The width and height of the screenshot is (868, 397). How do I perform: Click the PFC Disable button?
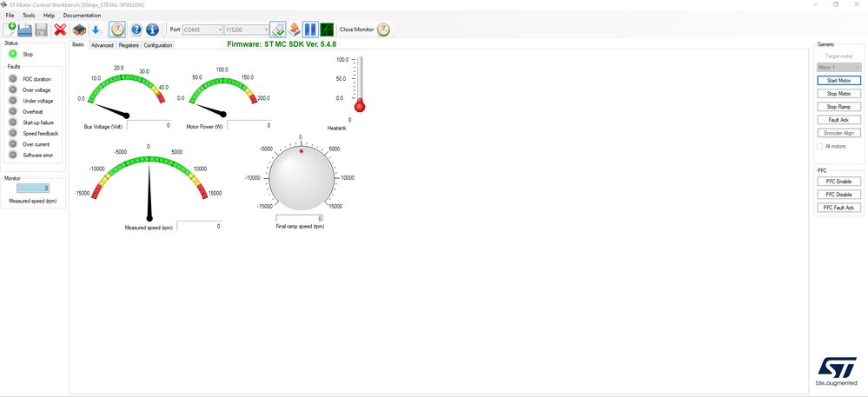point(839,195)
